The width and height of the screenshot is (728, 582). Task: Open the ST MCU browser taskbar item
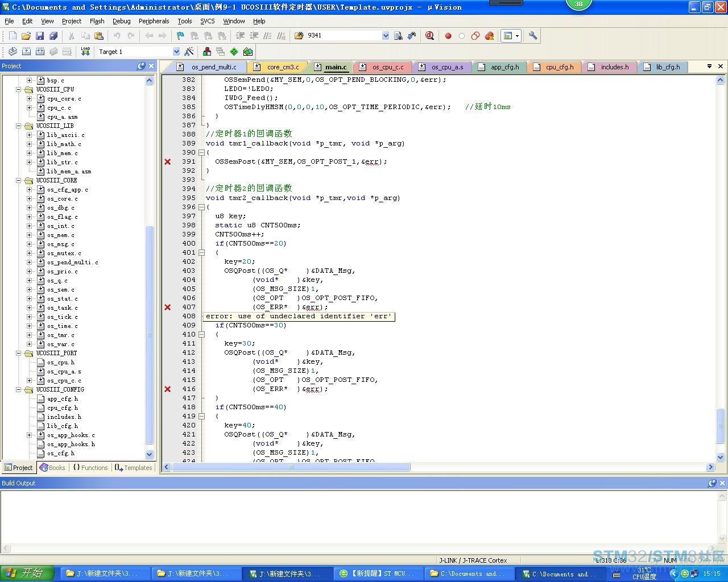pyautogui.click(x=379, y=573)
